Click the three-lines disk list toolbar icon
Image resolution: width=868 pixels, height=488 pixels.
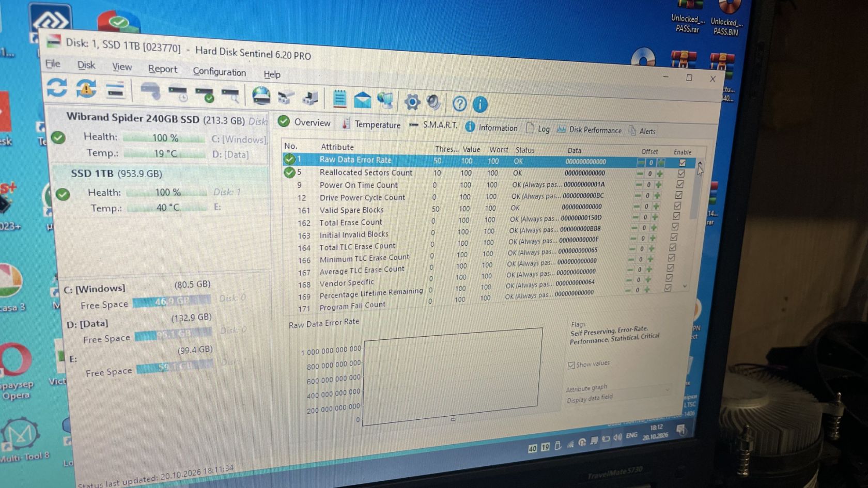(115, 90)
